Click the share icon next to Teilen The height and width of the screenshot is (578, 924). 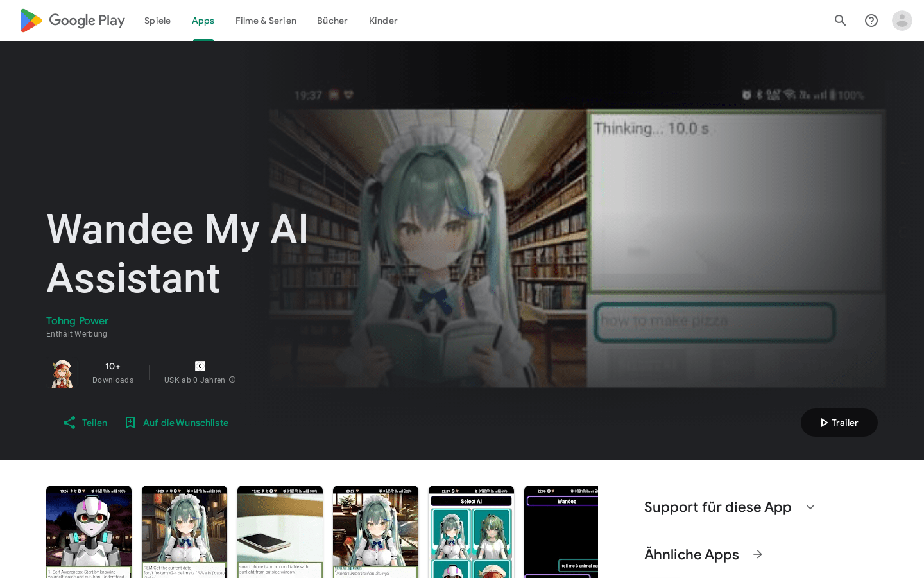point(69,423)
